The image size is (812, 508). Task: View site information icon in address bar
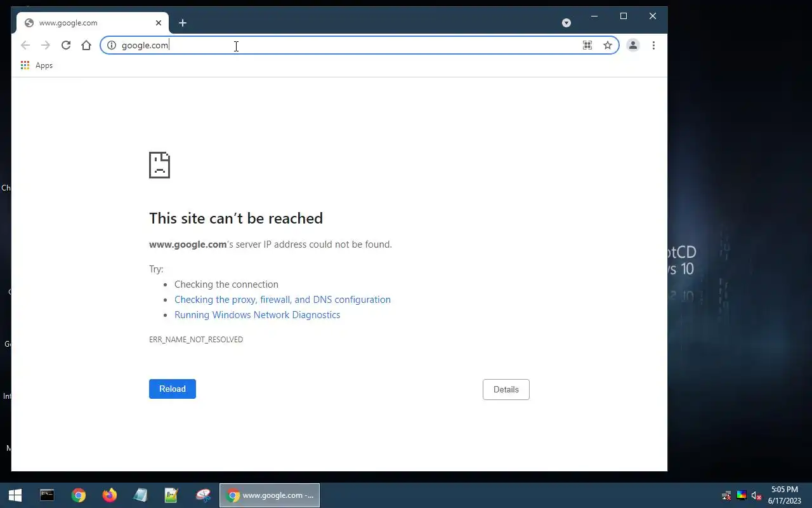112,45
